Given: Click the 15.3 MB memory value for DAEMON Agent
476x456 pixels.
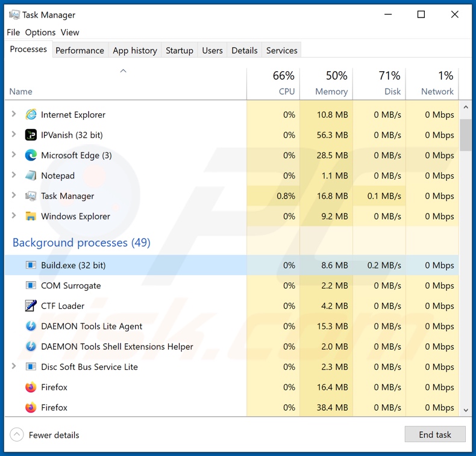Looking at the screenshot, I should [333, 326].
